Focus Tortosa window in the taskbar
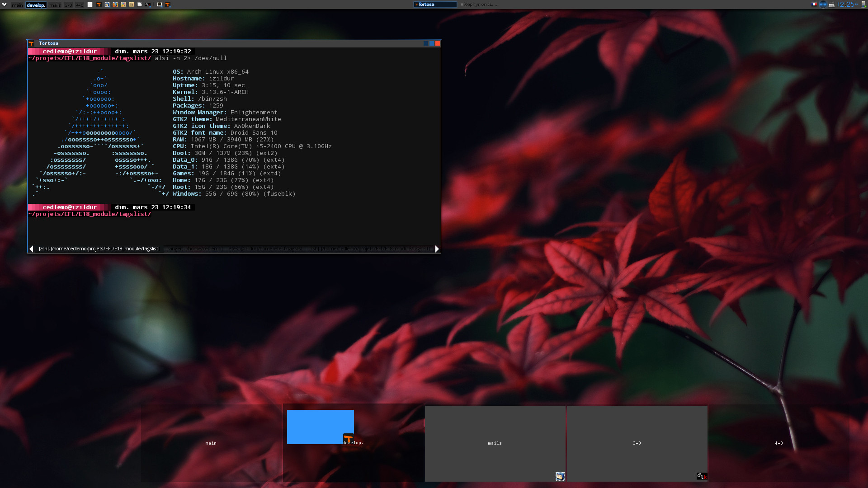This screenshot has height=488, width=868. click(435, 5)
